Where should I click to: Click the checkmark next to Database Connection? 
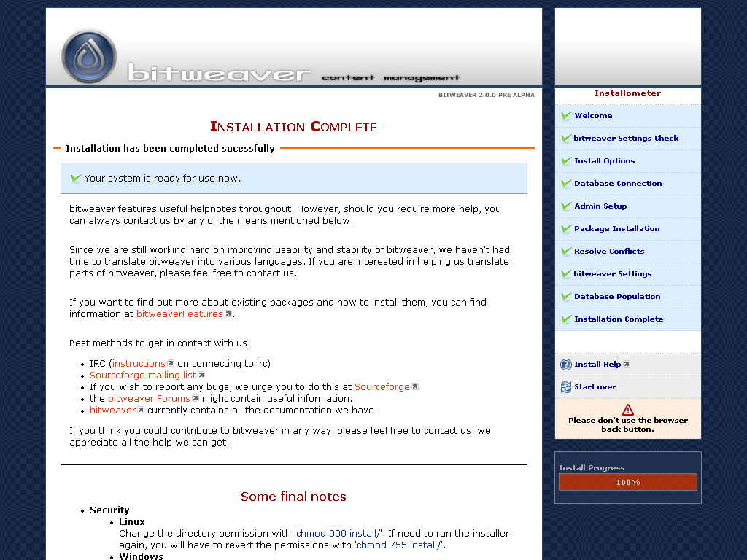(566, 183)
